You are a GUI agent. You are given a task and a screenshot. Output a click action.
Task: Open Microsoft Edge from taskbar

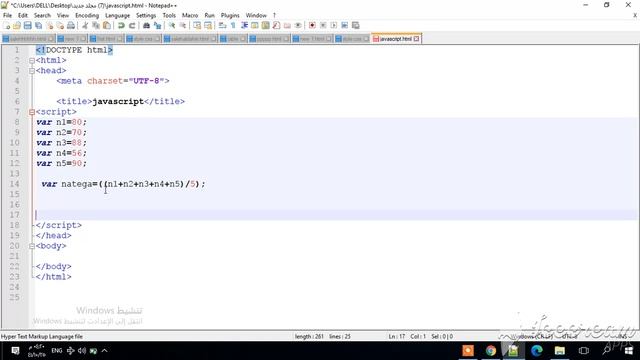click(537, 351)
